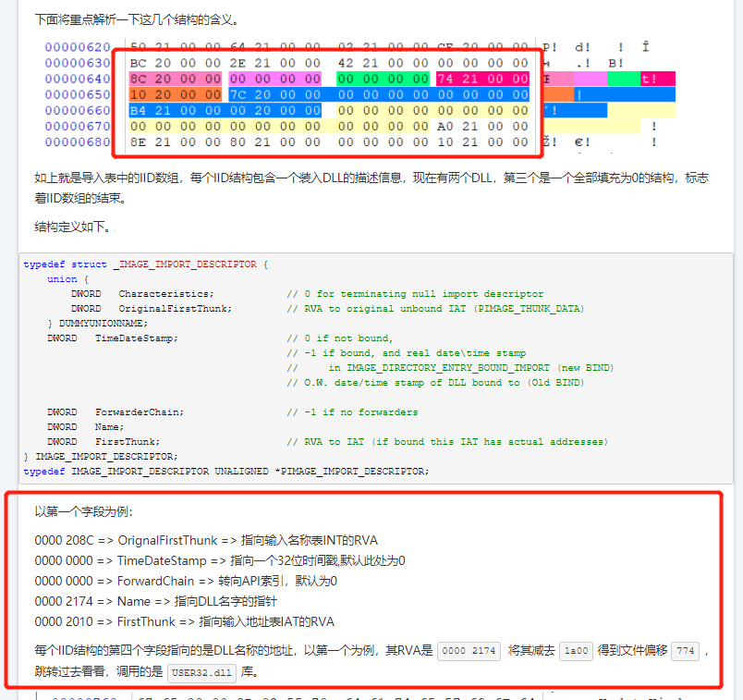This screenshot has height=700, width=743.
Task: Click inline code box '774'
Action: point(685,651)
